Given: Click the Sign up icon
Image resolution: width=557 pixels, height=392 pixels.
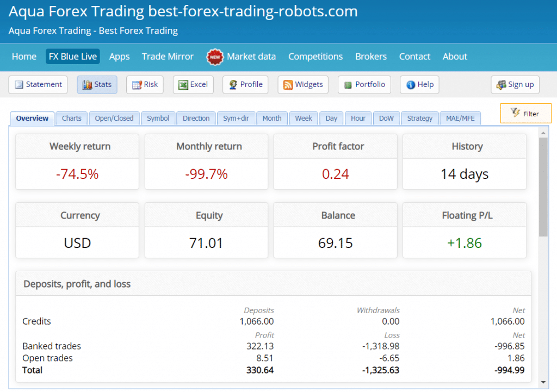Looking at the screenshot, I should click(x=501, y=85).
